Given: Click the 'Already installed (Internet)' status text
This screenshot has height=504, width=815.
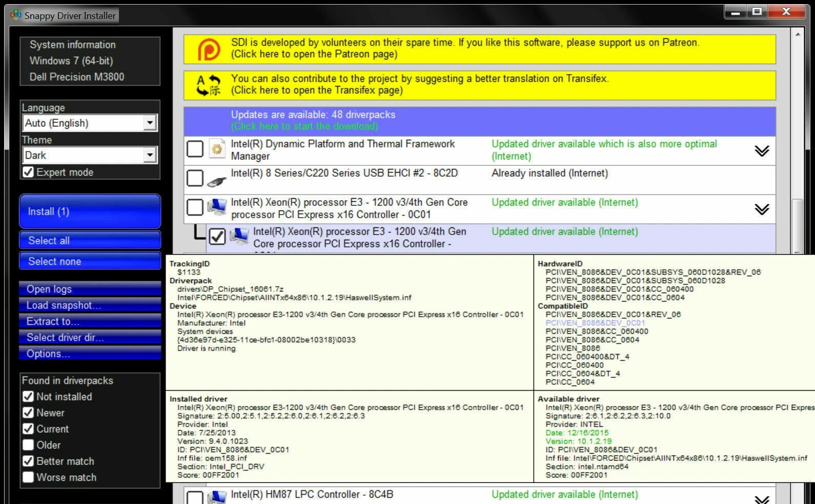Looking at the screenshot, I should coord(549,173).
